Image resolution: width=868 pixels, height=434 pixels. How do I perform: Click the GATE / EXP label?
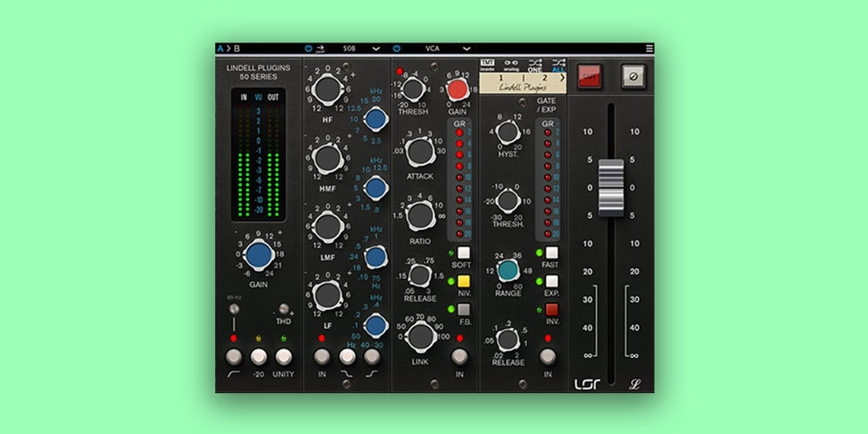546,106
